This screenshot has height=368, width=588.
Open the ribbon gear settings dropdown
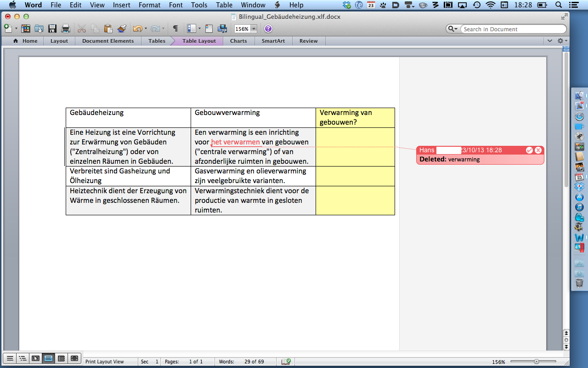[561, 41]
